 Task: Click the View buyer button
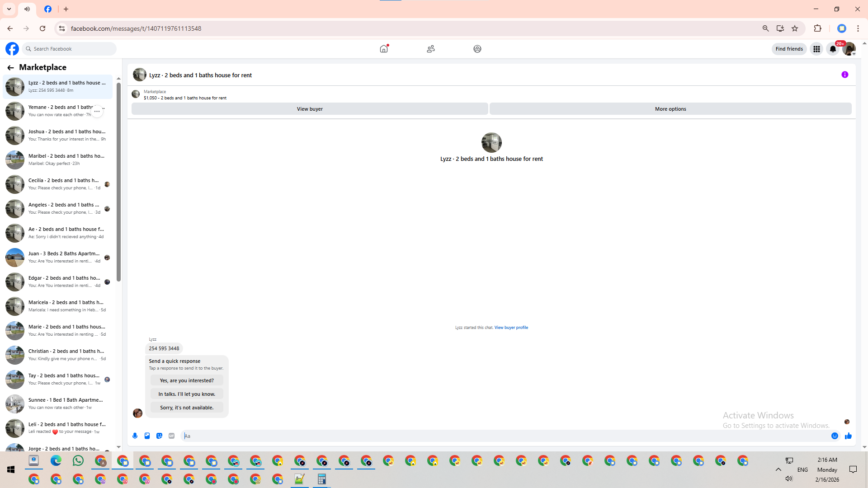coord(310,109)
